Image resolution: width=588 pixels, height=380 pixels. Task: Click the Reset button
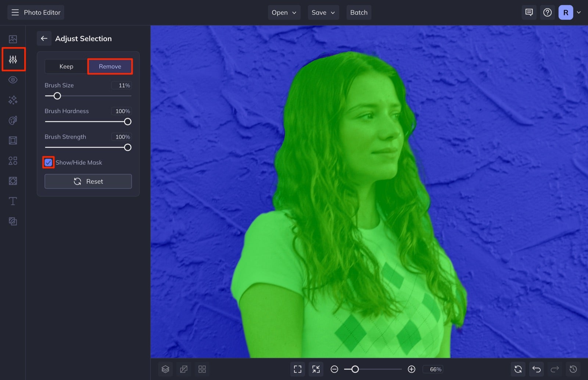(x=88, y=181)
